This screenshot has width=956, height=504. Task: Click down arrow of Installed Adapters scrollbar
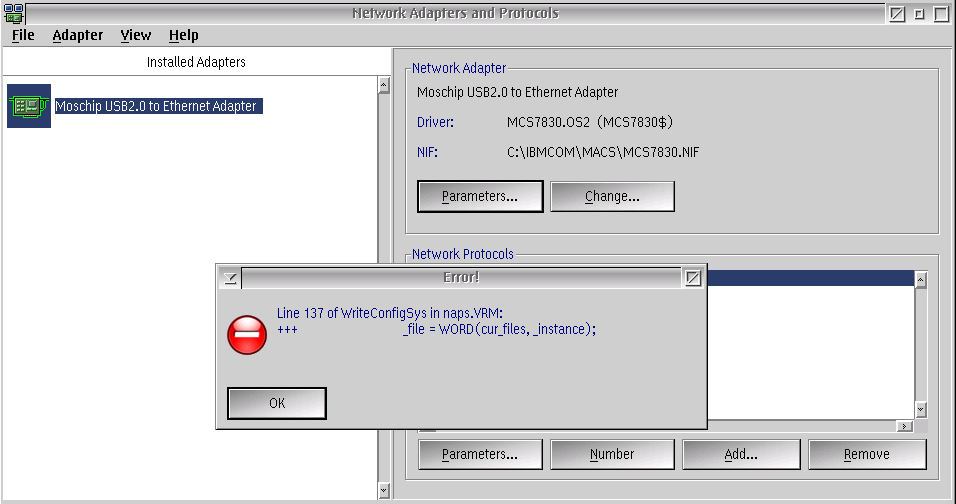pos(383,489)
